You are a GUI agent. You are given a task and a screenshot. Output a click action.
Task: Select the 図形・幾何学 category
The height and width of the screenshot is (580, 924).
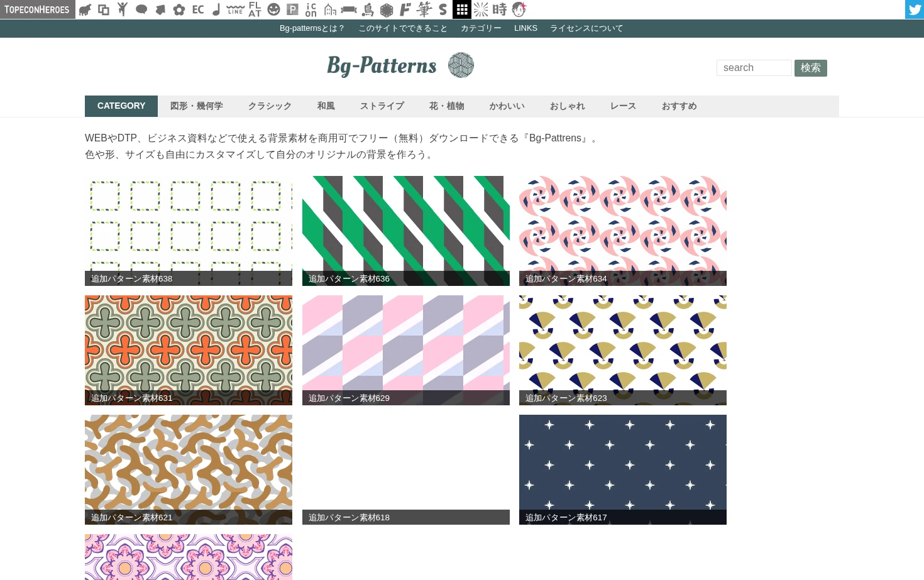coord(197,106)
